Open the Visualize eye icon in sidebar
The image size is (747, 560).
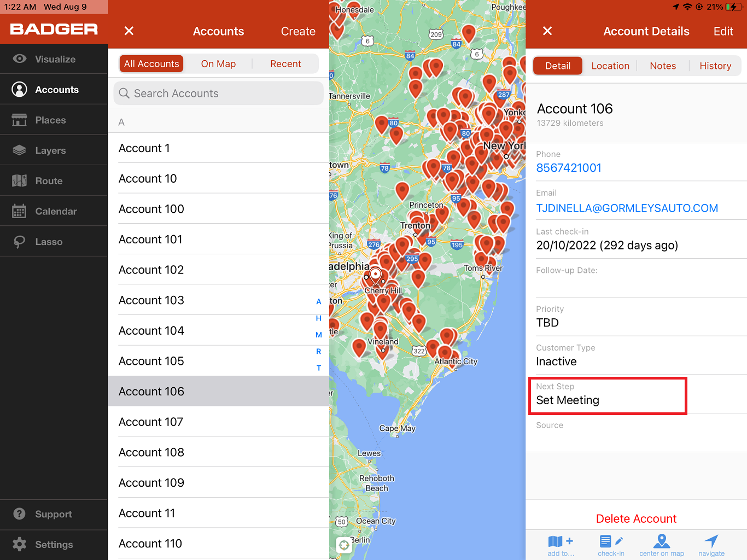tap(20, 59)
